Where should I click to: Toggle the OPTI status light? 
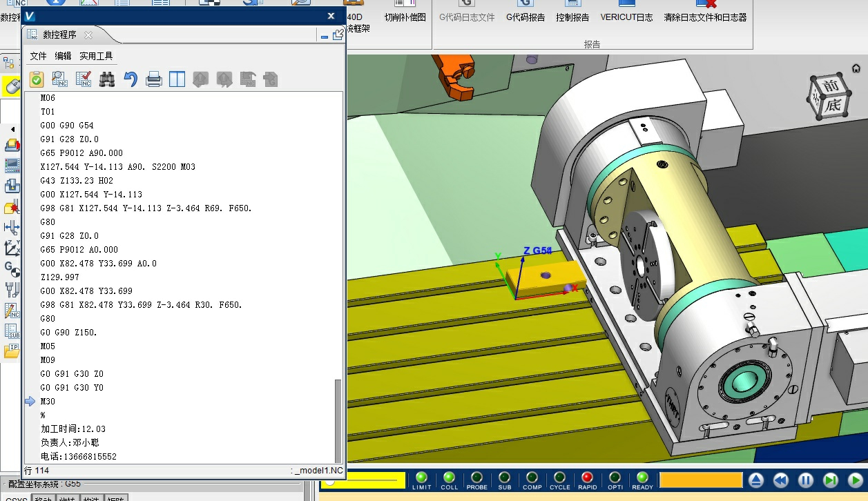[615, 477]
